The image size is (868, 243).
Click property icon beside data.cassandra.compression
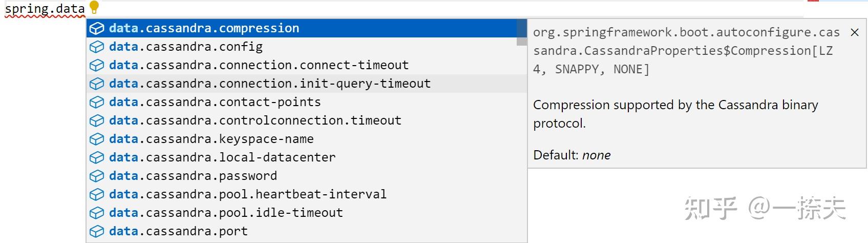97,29
